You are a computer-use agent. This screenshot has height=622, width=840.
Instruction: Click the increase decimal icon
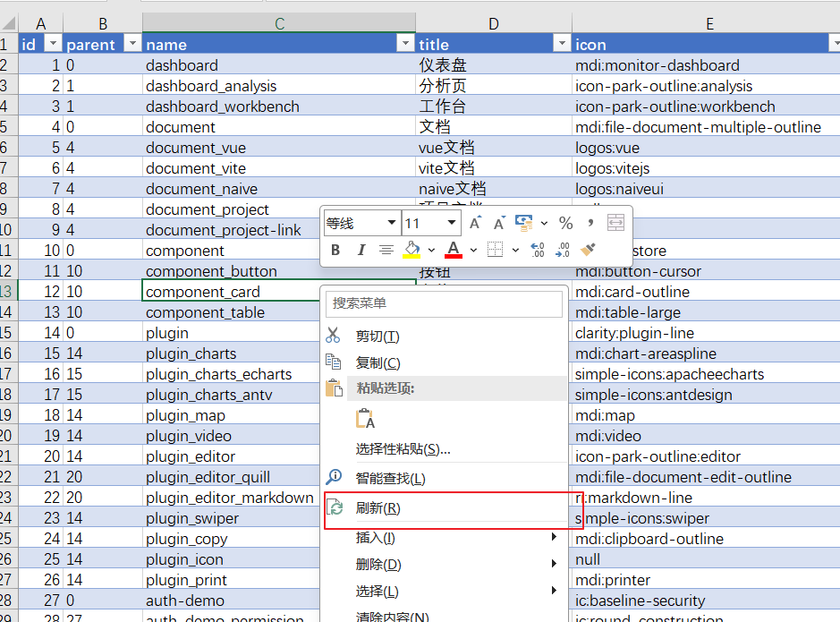(x=538, y=250)
